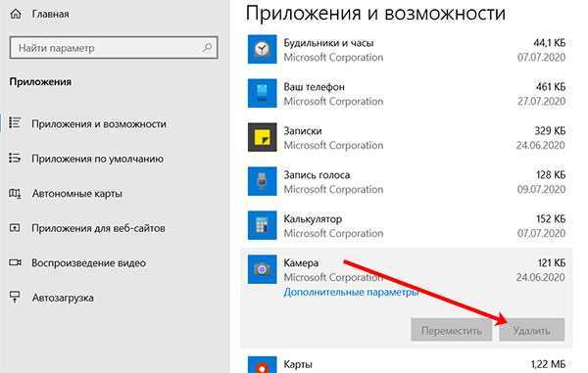588x373 pixels.
Task: Open Главная home page
Action: pyautogui.click(x=50, y=15)
